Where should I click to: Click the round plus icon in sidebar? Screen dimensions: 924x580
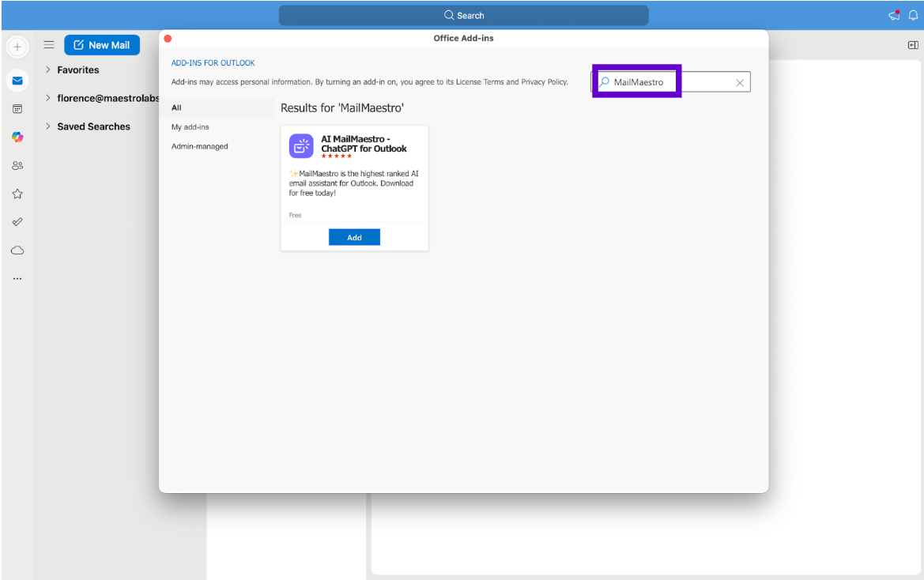[x=17, y=47]
